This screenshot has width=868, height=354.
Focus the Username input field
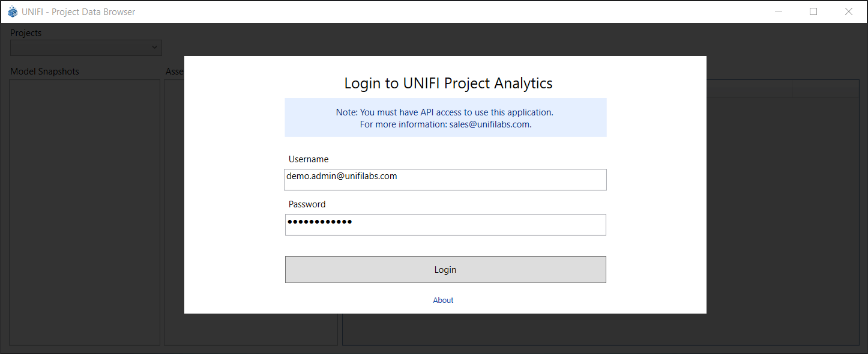pos(445,180)
